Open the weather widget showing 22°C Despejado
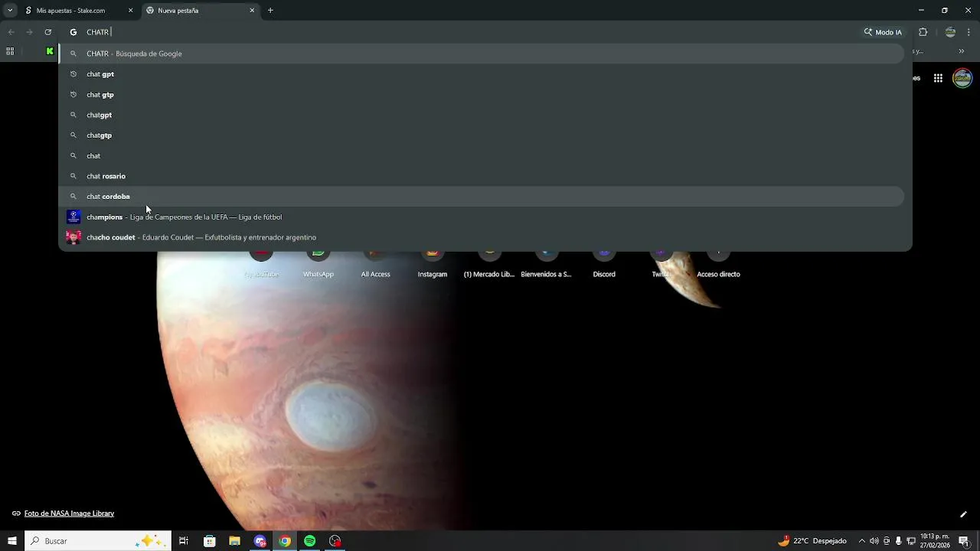Image resolution: width=980 pixels, height=551 pixels. click(x=812, y=541)
